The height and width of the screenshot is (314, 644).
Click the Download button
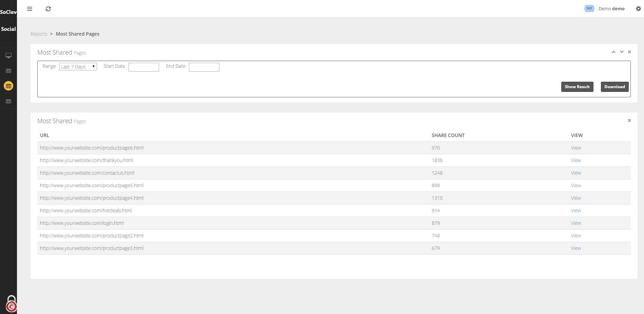615,87
